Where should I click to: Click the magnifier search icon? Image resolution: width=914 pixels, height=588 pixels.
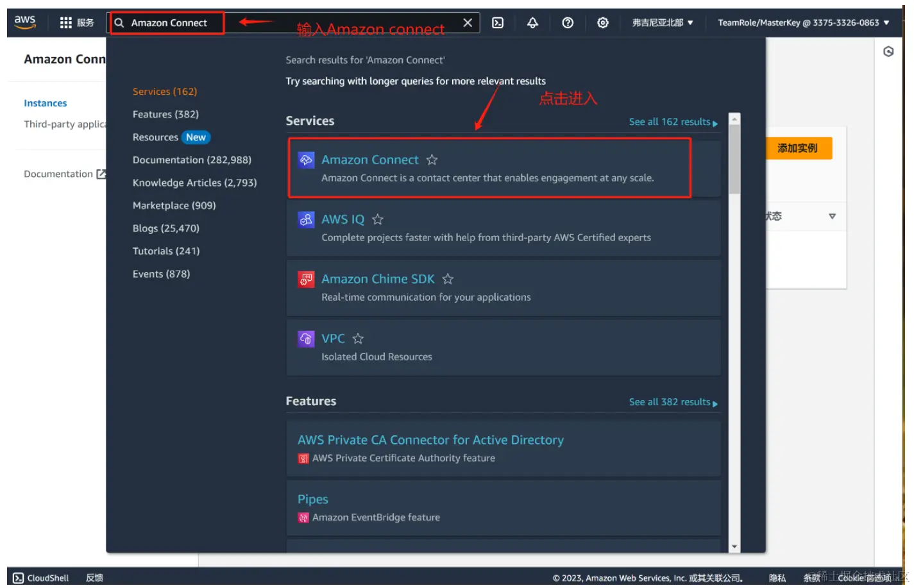click(x=119, y=22)
